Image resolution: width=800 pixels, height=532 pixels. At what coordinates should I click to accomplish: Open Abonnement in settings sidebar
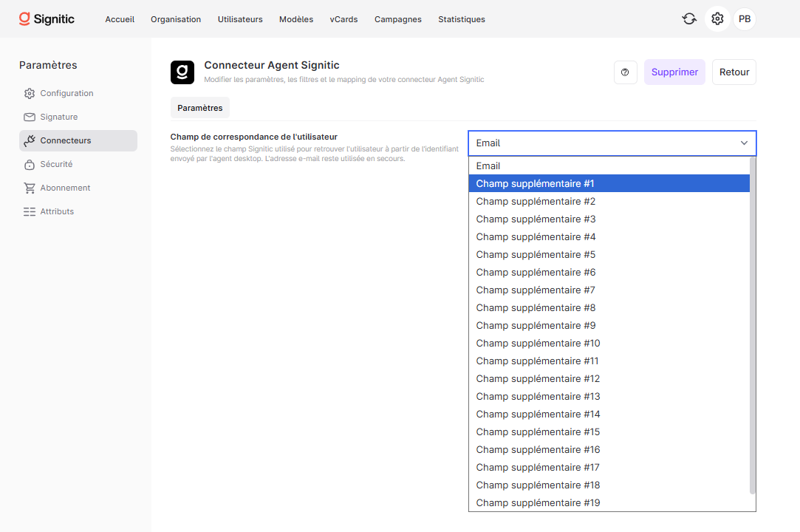point(78,188)
